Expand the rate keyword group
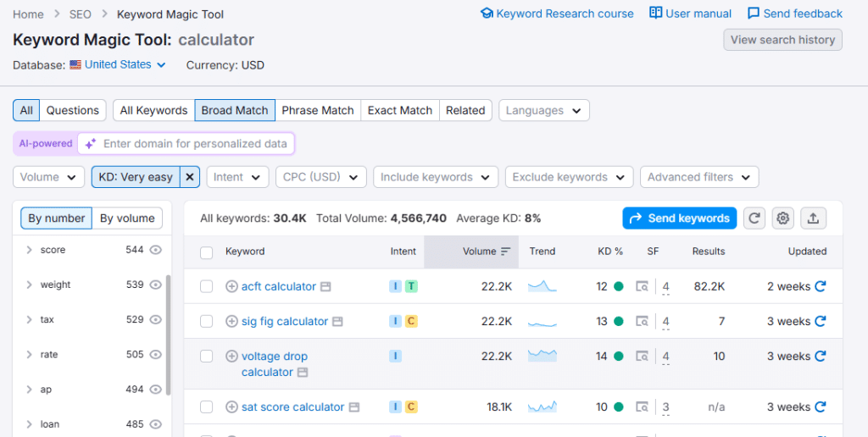 [30, 355]
